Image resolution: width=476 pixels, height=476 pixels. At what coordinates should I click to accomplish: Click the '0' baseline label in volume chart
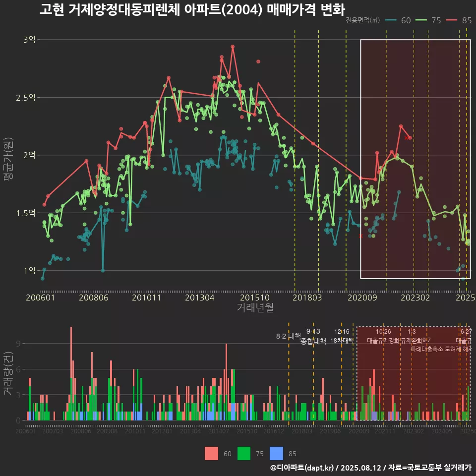(x=18, y=420)
